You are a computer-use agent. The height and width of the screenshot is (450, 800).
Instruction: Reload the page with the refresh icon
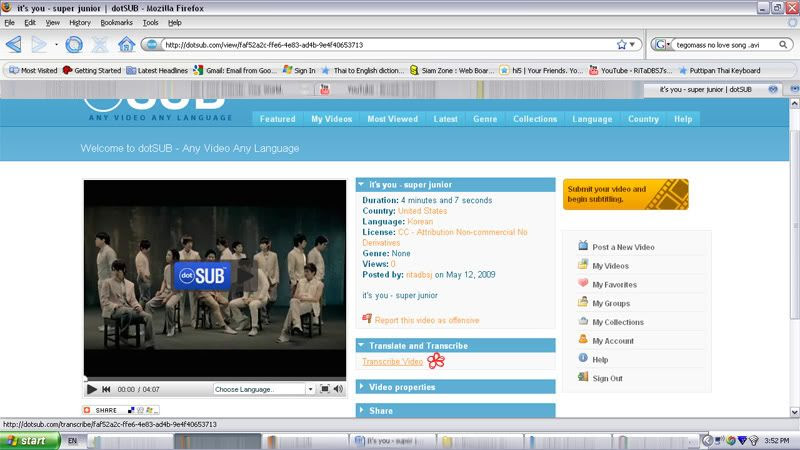74,44
